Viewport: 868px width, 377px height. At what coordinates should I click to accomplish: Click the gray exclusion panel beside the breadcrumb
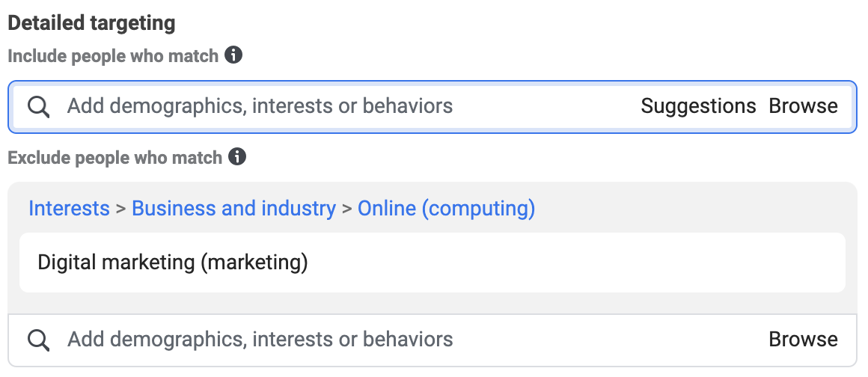(692, 209)
